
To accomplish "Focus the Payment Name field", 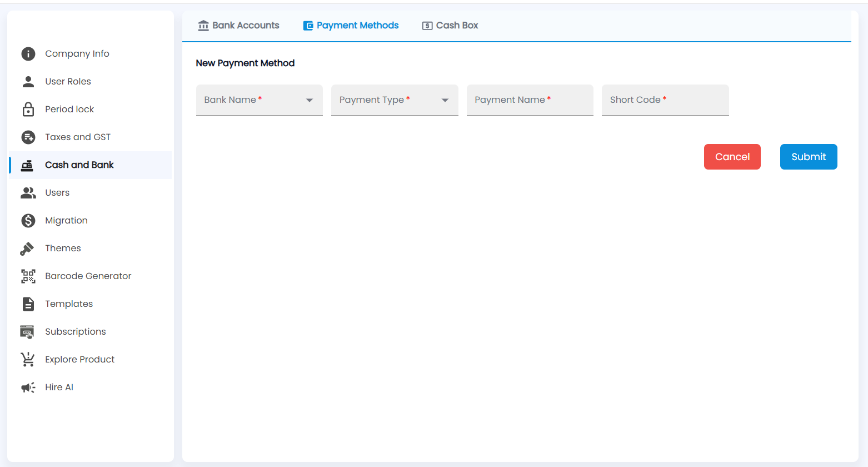I will 530,100.
